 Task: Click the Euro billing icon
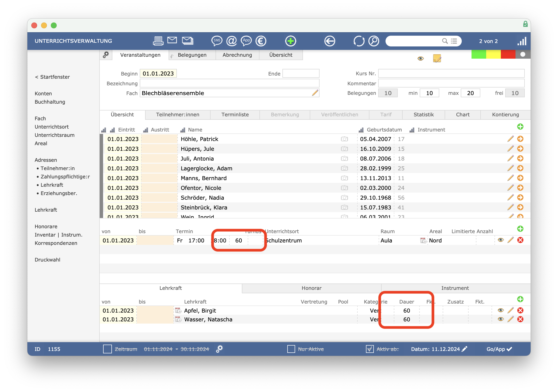click(261, 41)
